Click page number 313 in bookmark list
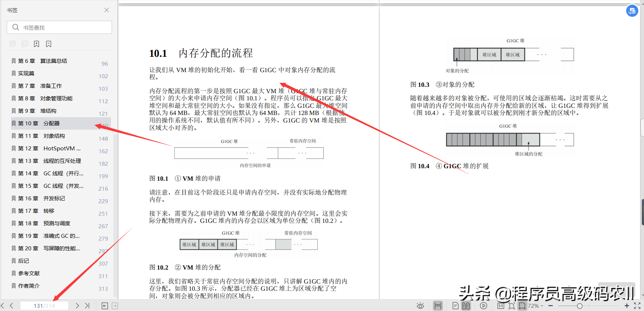644x311 pixels. [x=103, y=289]
